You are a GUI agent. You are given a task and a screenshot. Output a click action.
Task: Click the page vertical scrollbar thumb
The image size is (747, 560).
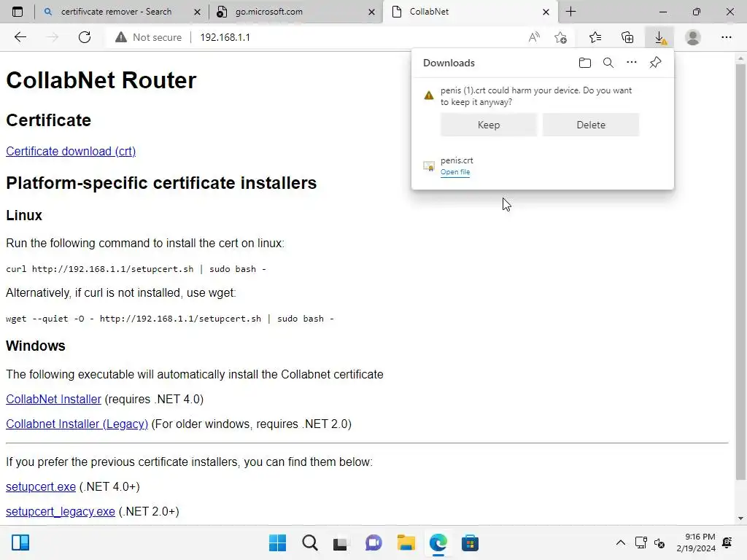pyautogui.click(x=740, y=271)
